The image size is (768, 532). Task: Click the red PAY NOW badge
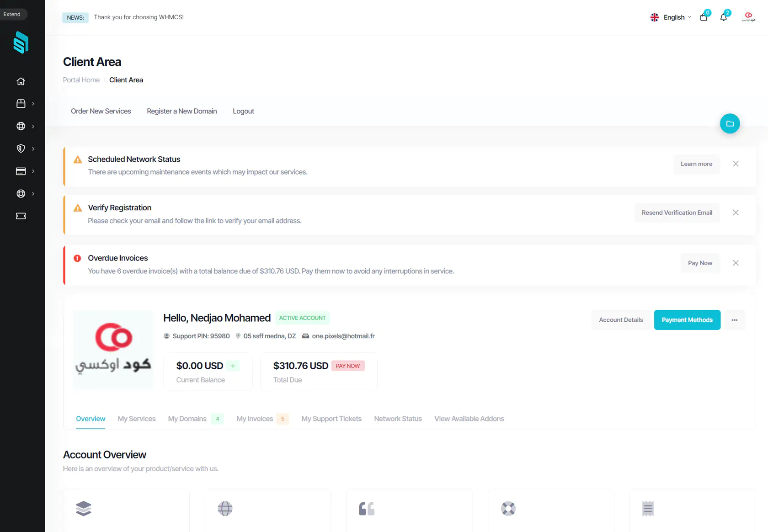point(348,366)
